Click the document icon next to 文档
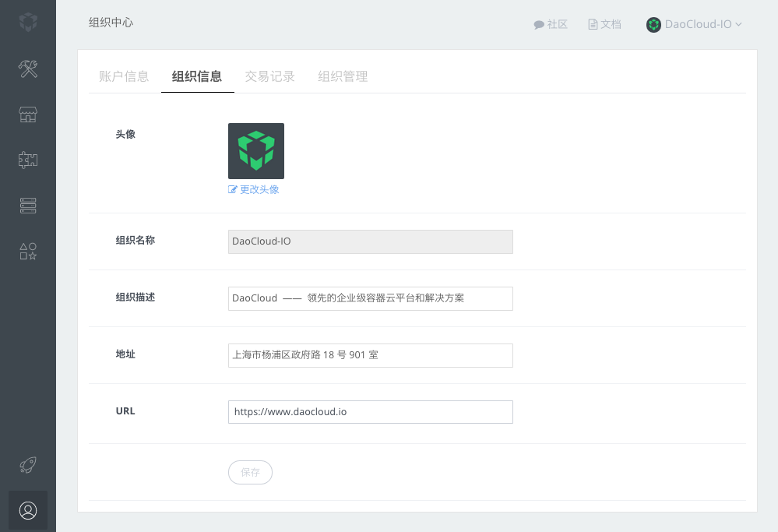 click(593, 24)
